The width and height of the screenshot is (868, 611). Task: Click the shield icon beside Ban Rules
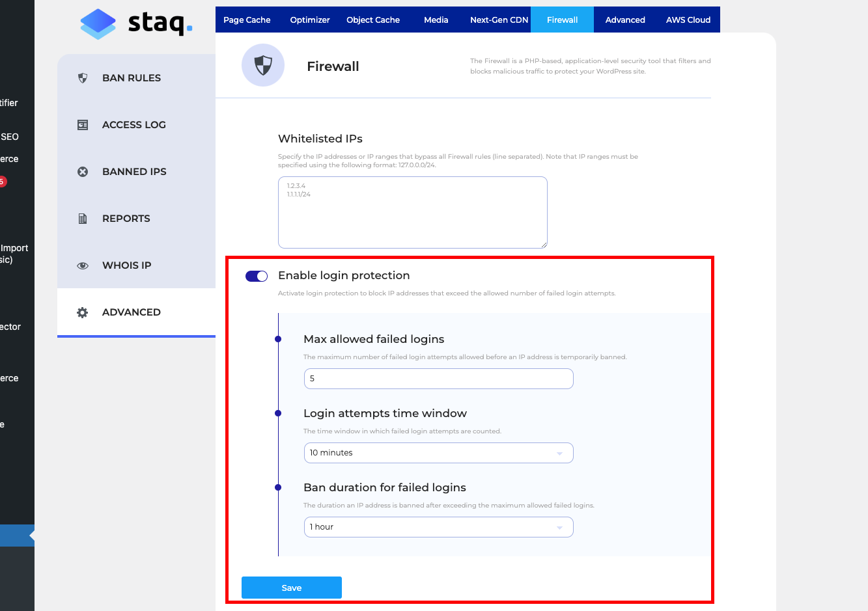point(83,78)
